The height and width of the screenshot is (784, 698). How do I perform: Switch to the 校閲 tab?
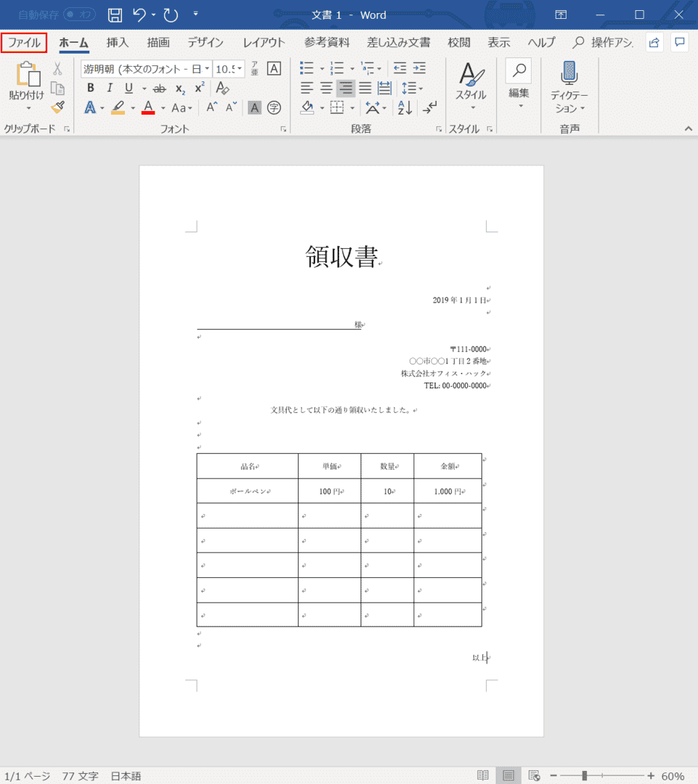pos(459,43)
